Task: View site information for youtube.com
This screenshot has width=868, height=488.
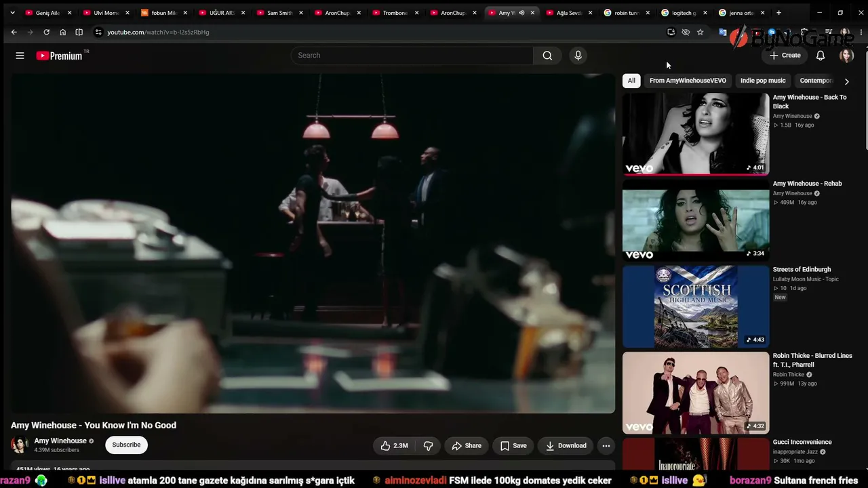Action: (x=98, y=32)
